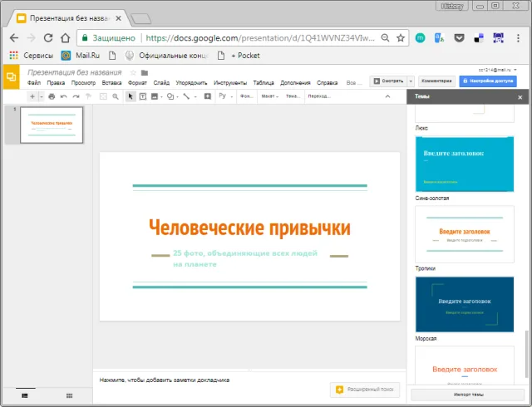Click the Paint format tool
This screenshot has width=532, height=407.
(88, 96)
